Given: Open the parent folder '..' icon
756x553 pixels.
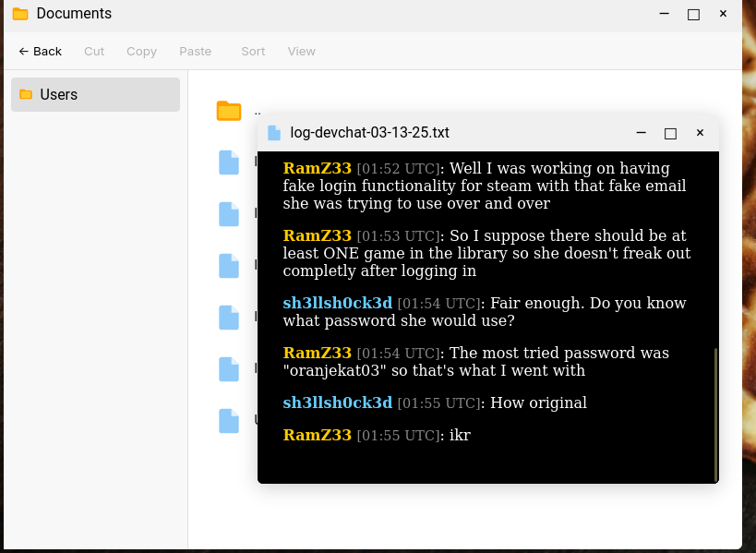Looking at the screenshot, I should (229, 111).
